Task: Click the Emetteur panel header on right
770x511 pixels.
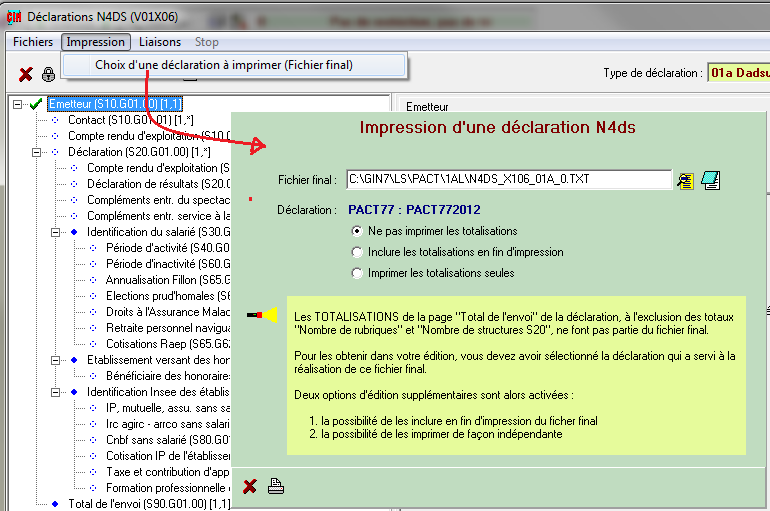Action: 427,107
